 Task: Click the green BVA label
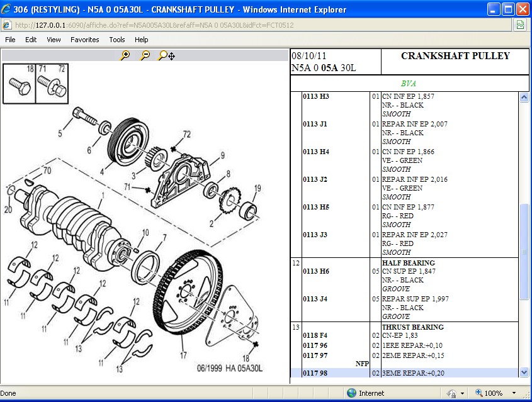pyautogui.click(x=409, y=84)
